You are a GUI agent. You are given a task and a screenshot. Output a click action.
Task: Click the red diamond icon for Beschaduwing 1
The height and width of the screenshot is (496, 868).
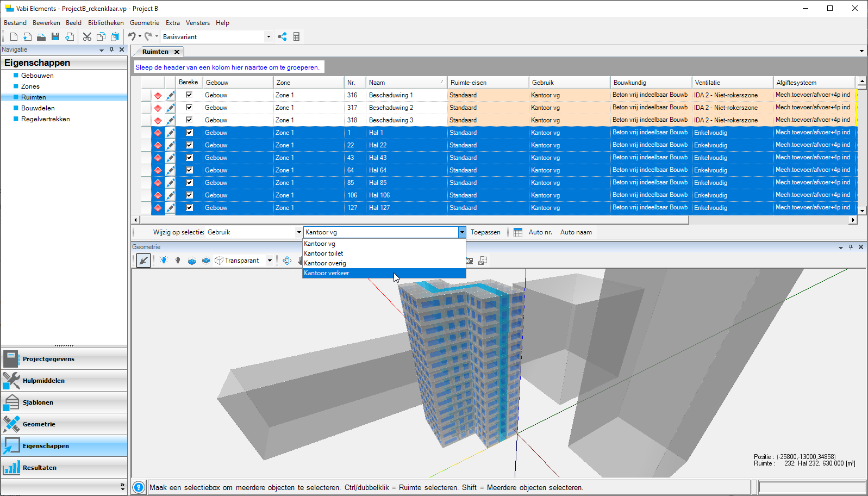(x=158, y=95)
